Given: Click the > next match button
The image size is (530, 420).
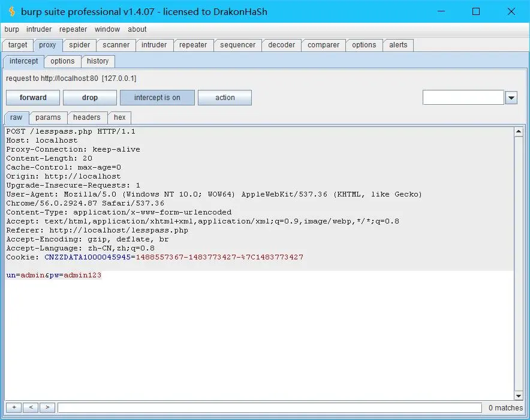Looking at the screenshot, I should tap(47, 407).
